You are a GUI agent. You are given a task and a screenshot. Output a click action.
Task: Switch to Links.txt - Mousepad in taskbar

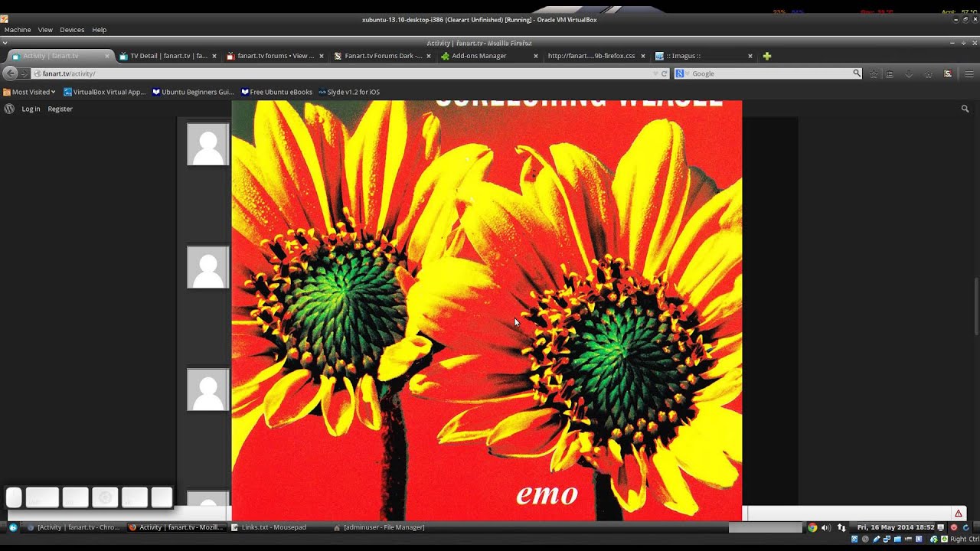268,527
